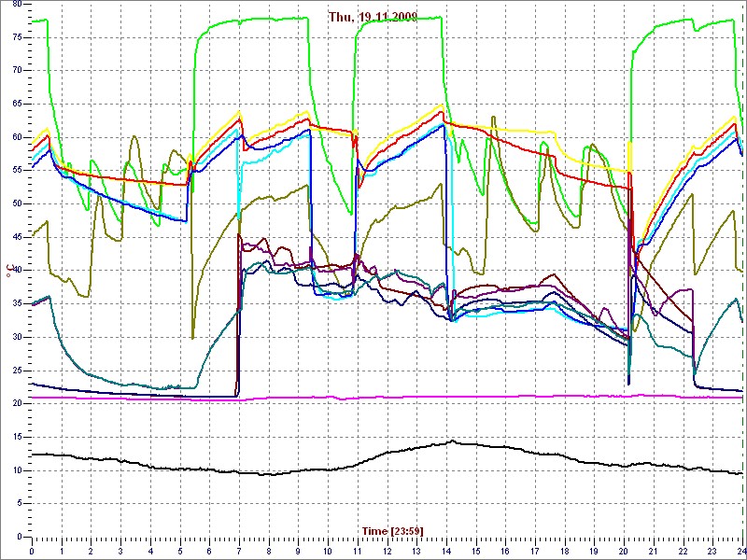Click the bright green curve plateau near 78 degrees
This screenshot has width=747, height=560.
click(261, 19)
